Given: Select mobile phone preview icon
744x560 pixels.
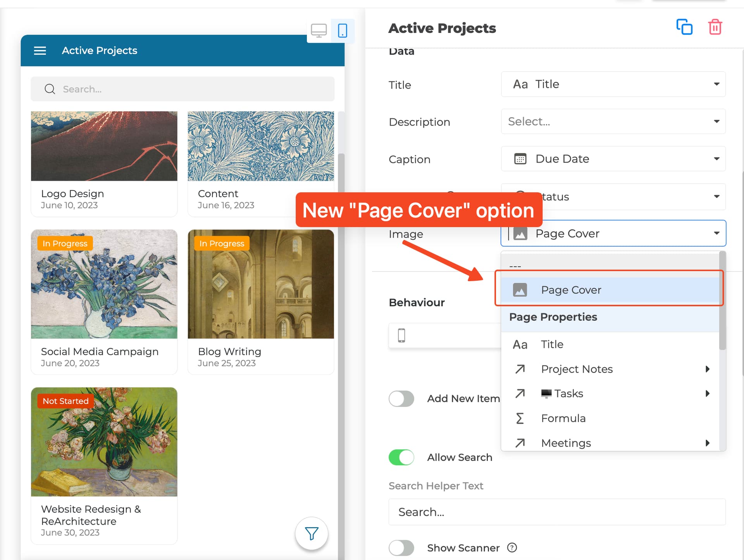Looking at the screenshot, I should point(343,31).
